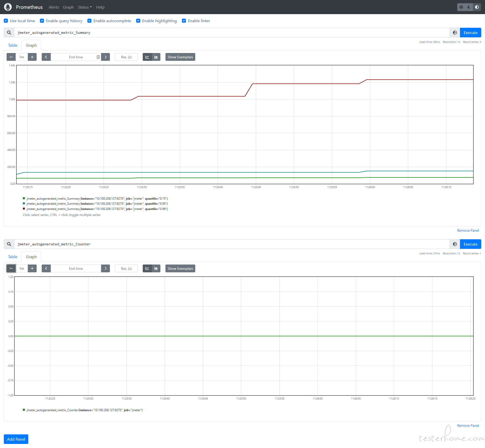
Task: Click the Counter series legend swatch
Action: click(24, 410)
